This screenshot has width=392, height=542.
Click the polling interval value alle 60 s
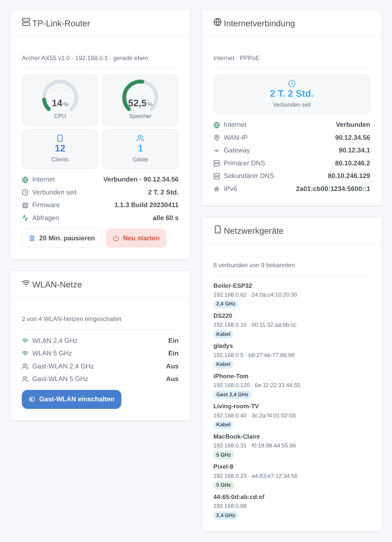(x=166, y=218)
